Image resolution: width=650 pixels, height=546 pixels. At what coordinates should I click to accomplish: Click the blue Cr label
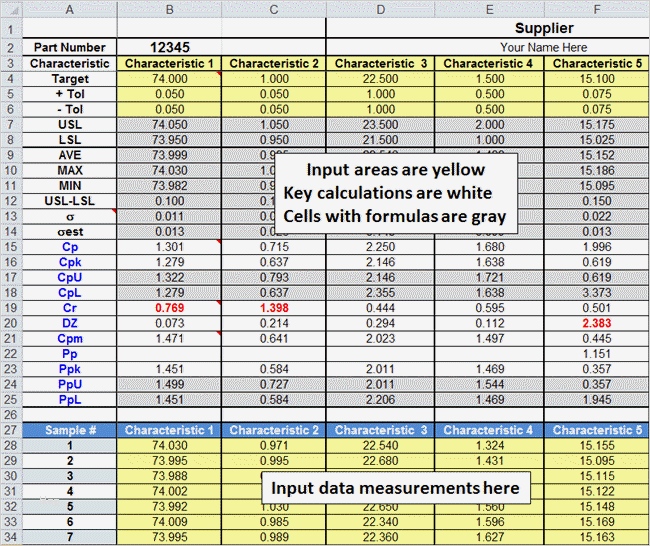70,308
